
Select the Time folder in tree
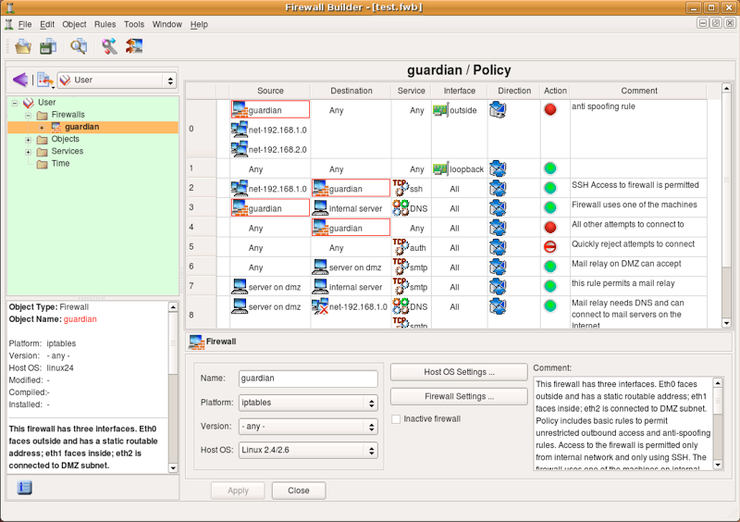click(60, 164)
